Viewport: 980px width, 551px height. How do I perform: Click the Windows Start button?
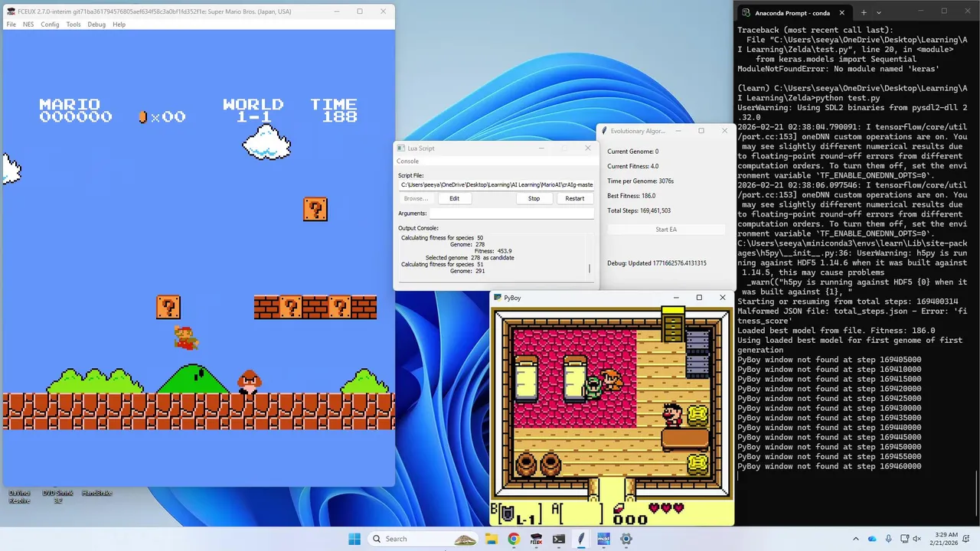pos(354,539)
